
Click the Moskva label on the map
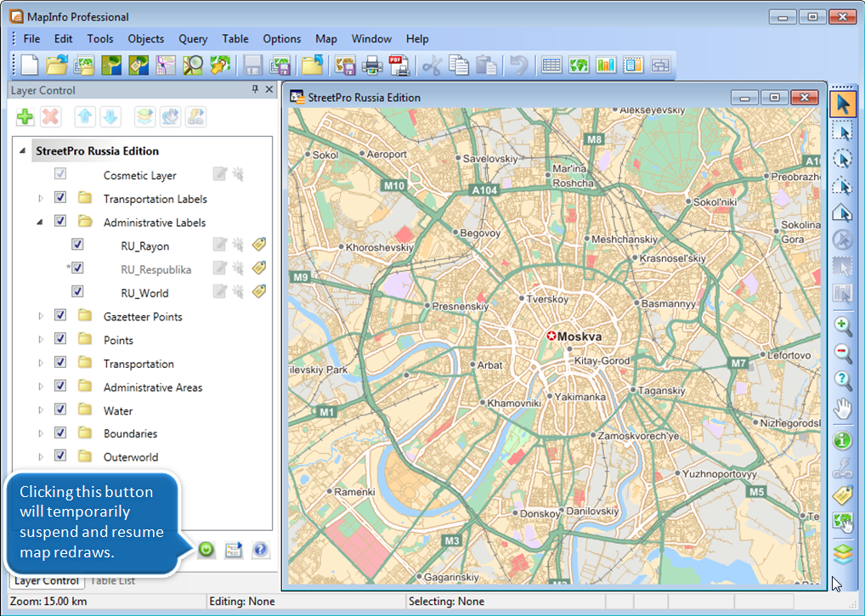click(579, 336)
